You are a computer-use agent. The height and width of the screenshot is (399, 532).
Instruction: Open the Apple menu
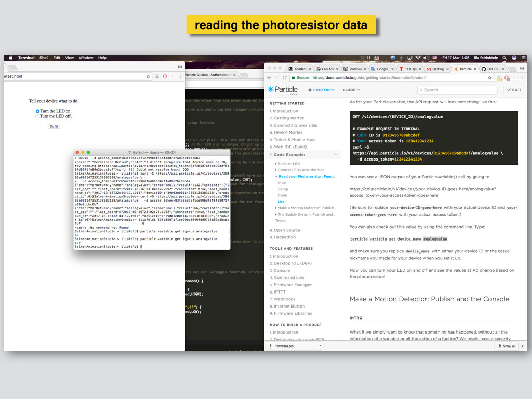[10, 58]
